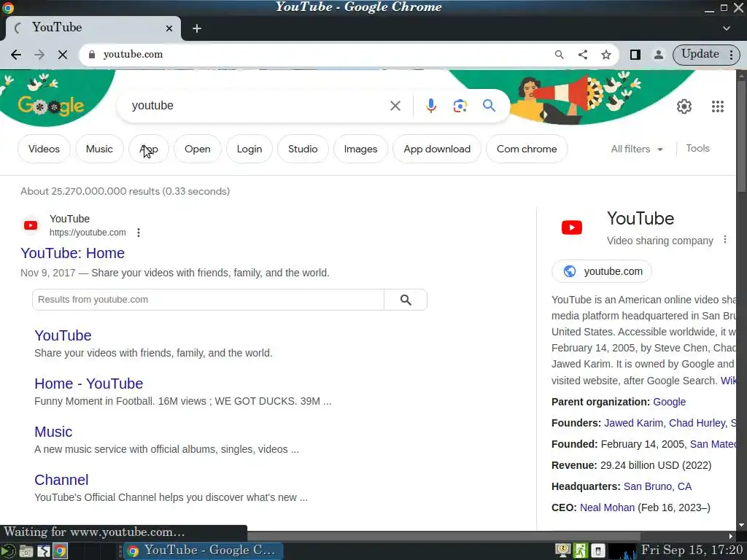Share this page icon

tap(583, 55)
